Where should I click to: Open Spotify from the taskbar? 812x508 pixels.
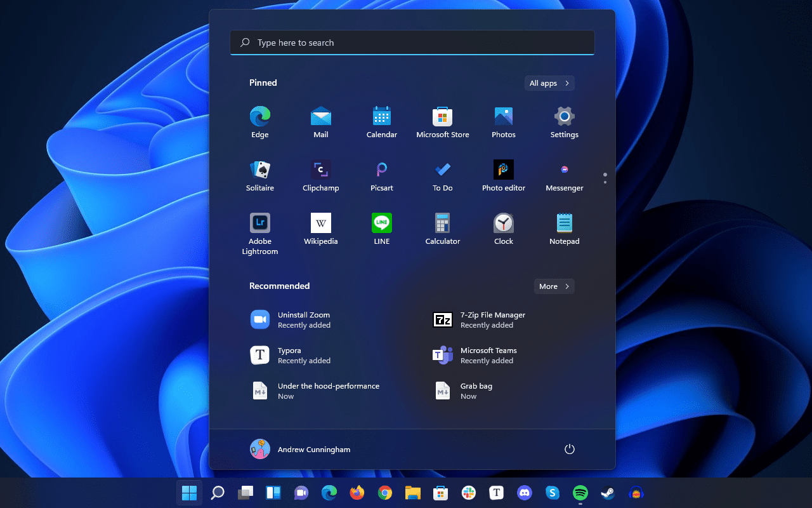580,493
